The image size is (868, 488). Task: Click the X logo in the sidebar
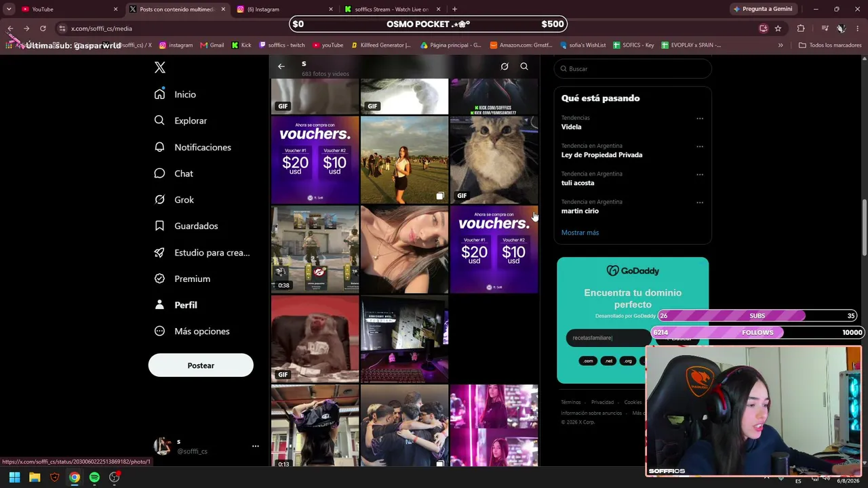coord(160,68)
